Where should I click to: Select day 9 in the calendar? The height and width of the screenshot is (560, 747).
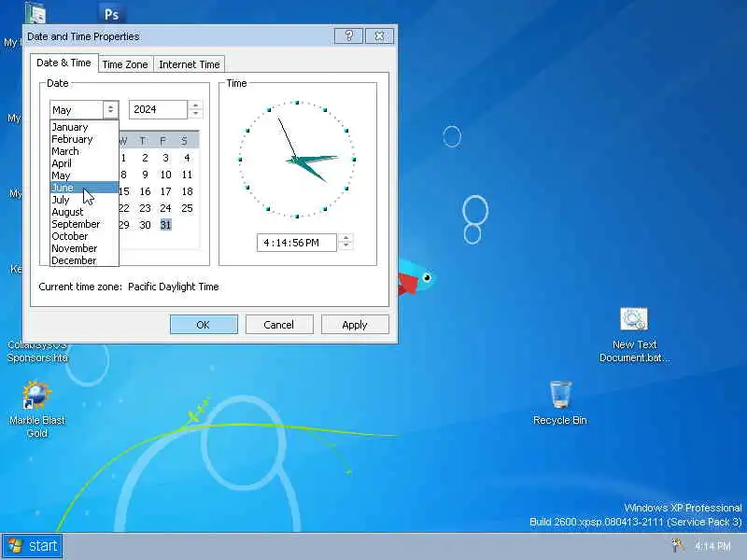click(145, 175)
